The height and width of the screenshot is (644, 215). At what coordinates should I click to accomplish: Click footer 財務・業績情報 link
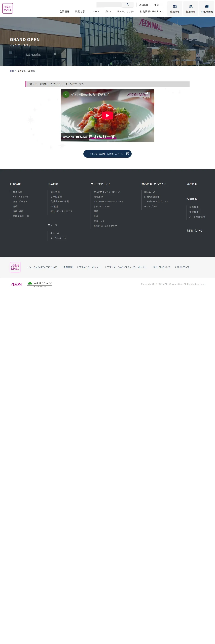coord(152,197)
